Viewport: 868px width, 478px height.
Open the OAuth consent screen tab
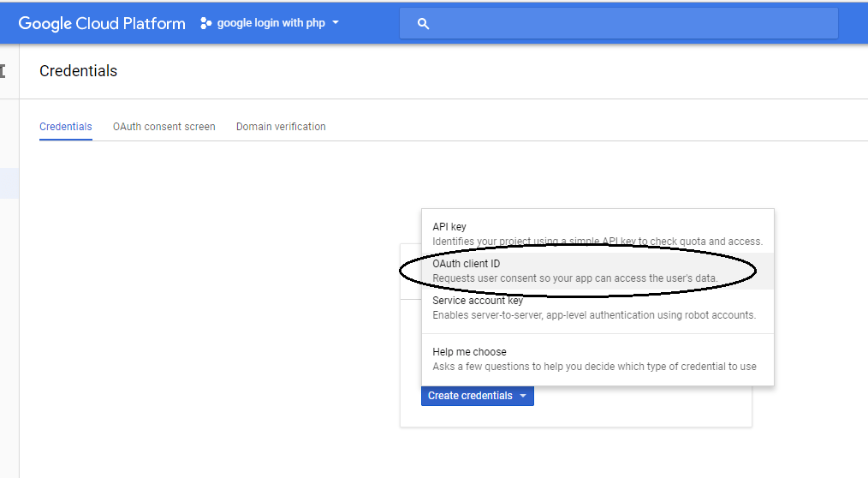click(163, 127)
